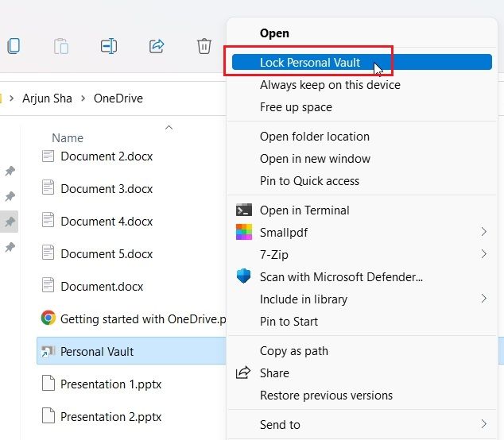504x440 pixels.
Task: Click the Document 2.docx file icon
Action: [48, 156]
